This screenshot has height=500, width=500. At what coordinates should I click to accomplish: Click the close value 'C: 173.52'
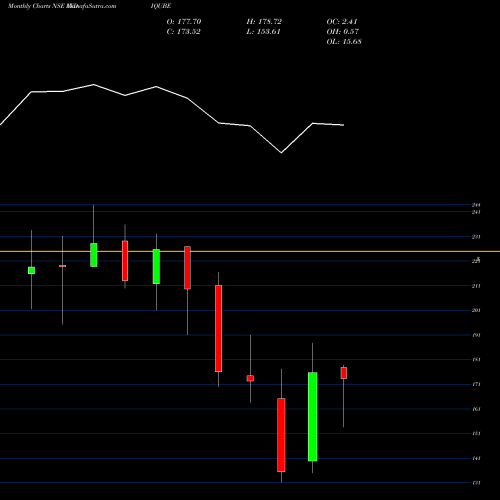tap(183, 32)
